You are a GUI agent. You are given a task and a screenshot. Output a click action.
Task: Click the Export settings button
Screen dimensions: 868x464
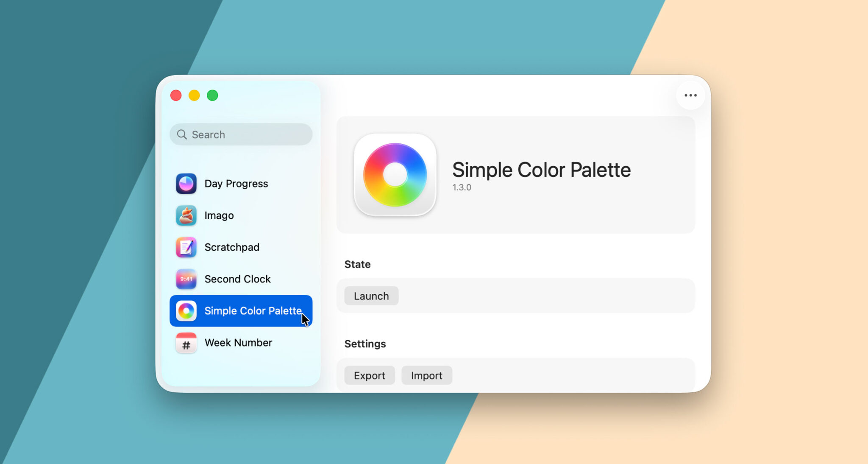370,375
